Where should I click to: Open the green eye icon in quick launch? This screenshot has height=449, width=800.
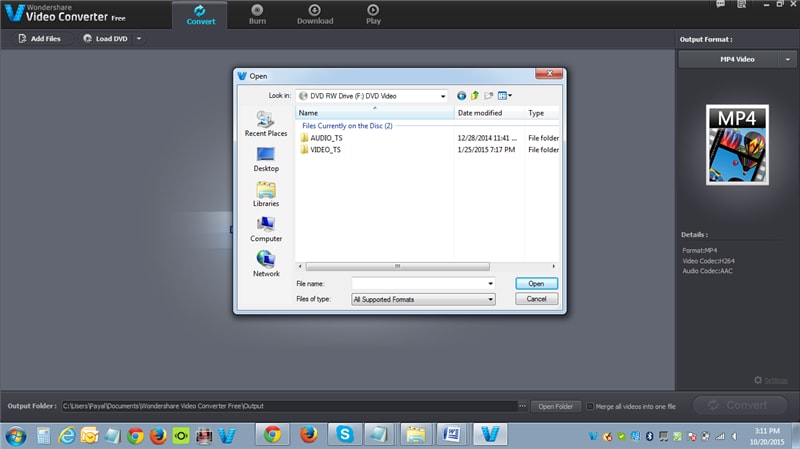tap(181, 436)
